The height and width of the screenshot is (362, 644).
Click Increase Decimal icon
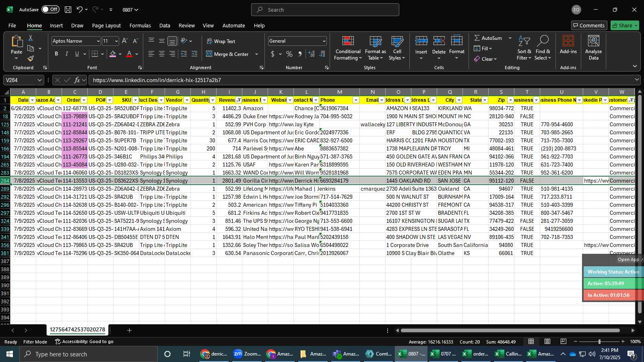tap(312, 54)
